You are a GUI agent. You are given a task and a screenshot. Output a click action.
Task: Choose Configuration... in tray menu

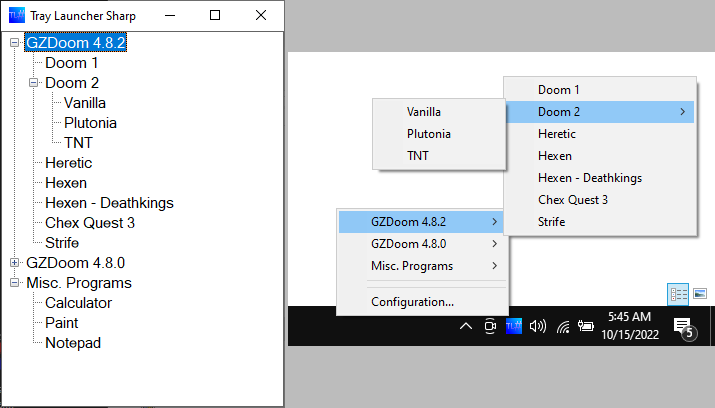(422, 302)
